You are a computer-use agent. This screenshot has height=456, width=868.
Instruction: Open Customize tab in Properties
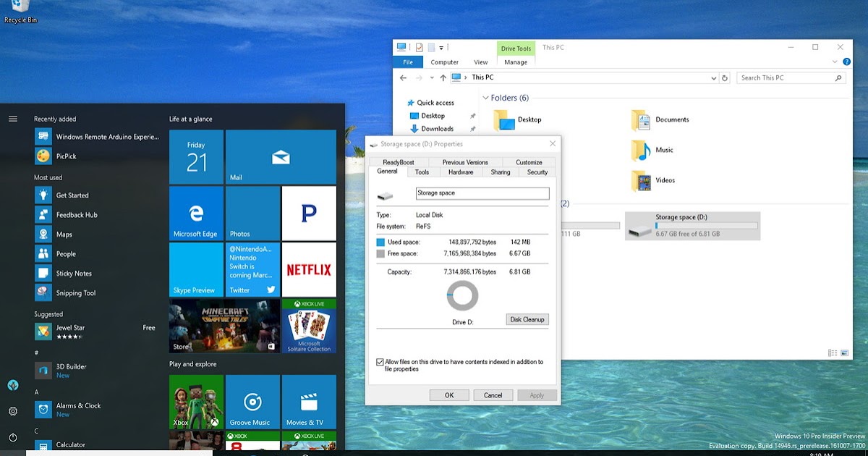(x=529, y=162)
